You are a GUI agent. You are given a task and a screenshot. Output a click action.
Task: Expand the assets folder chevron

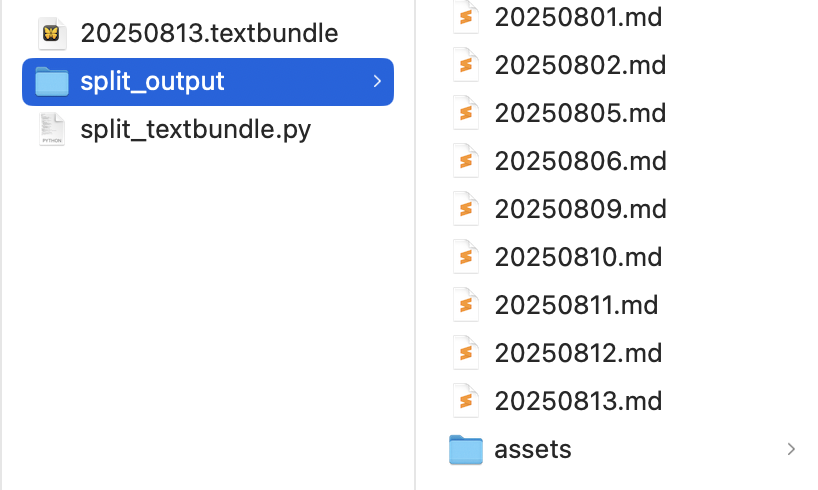791,449
